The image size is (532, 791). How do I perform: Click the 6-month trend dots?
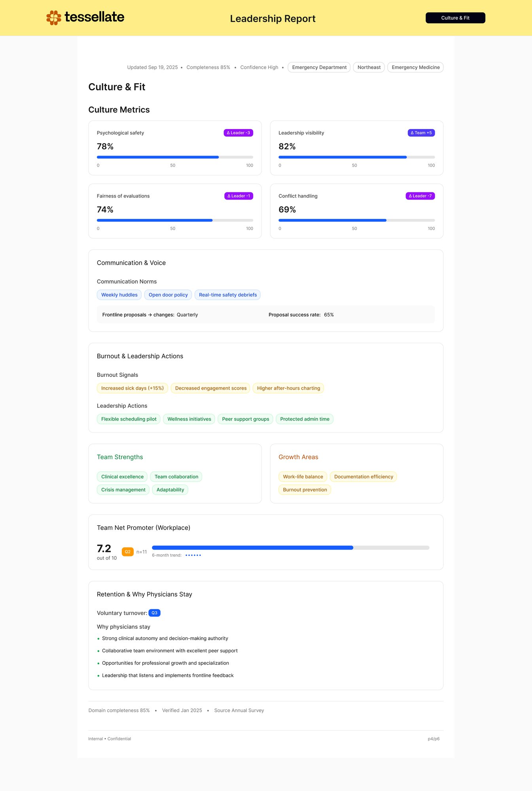tap(193, 555)
